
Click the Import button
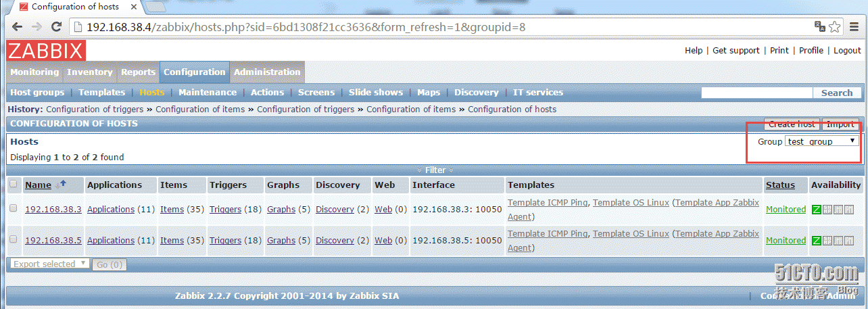[x=840, y=124]
